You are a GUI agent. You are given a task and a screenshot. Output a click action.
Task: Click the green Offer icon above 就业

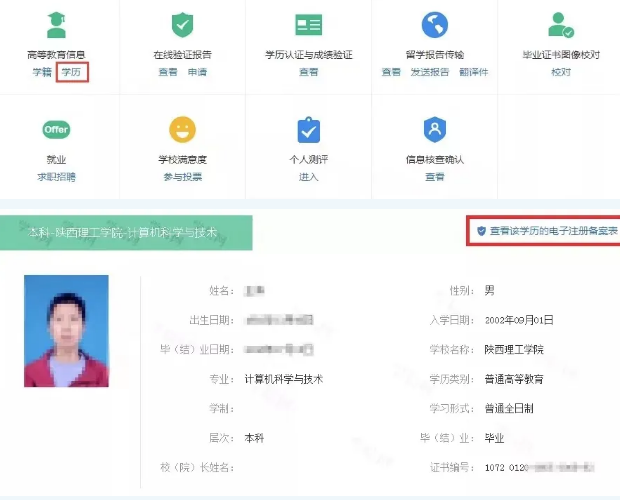[56, 130]
